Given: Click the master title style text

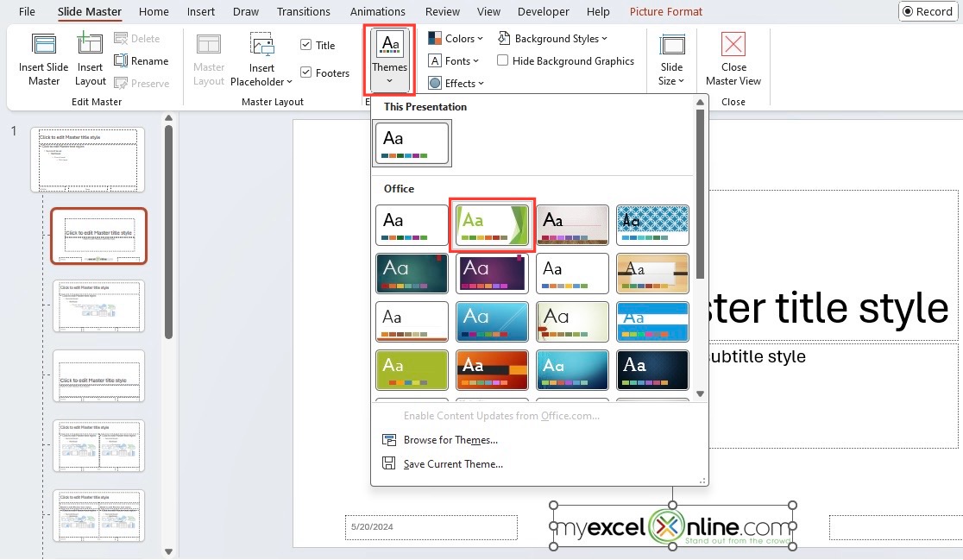Looking at the screenshot, I should [828, 308].
